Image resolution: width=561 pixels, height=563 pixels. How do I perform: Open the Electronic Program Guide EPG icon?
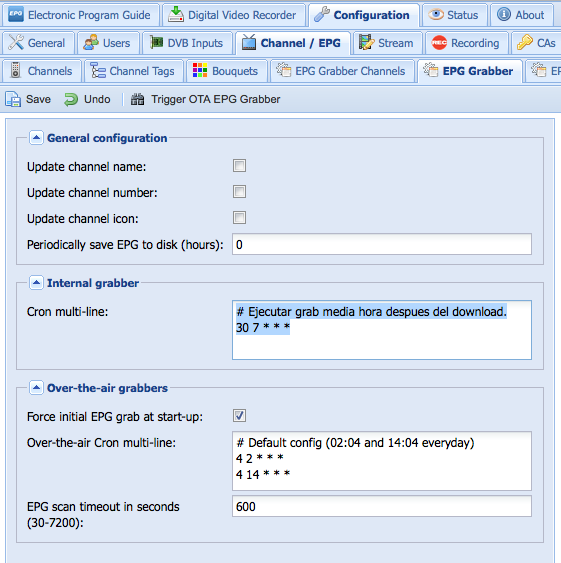click(x=16, y=15)
